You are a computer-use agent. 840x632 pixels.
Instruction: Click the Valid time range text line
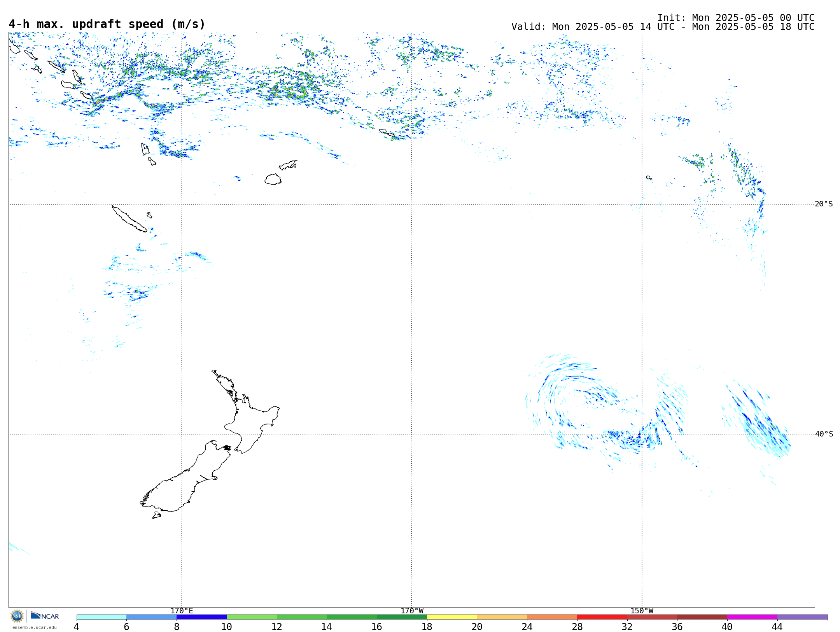coord(663,27)
